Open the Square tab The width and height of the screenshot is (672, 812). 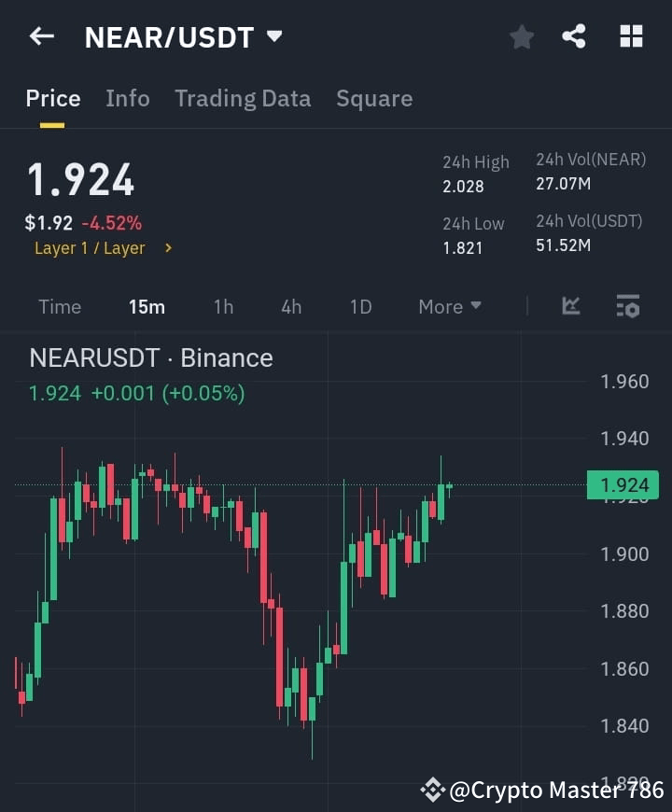374,98
